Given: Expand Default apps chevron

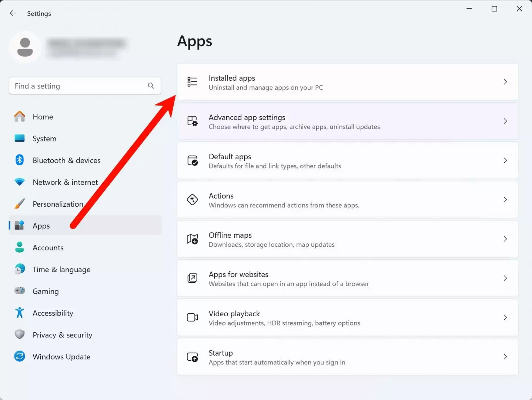Looking at the screenshot, I should (x=505, y=160).
